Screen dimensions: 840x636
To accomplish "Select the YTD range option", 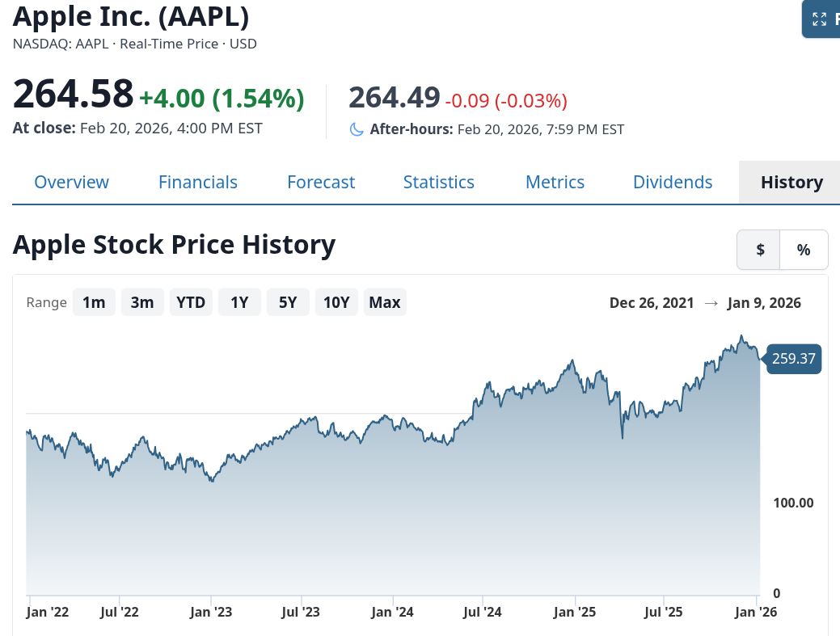I will coord(191,301).
